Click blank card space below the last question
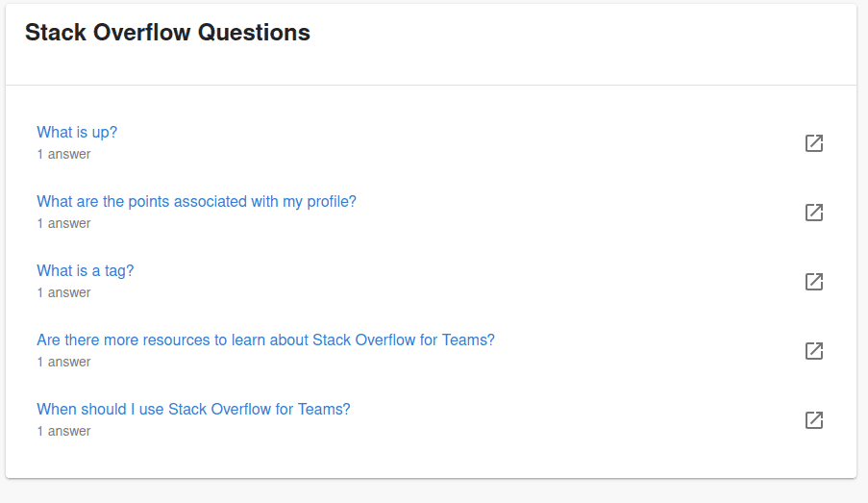The height and width of the screenshot is (503, 868). pyautogui.click(x=432, y=460)
